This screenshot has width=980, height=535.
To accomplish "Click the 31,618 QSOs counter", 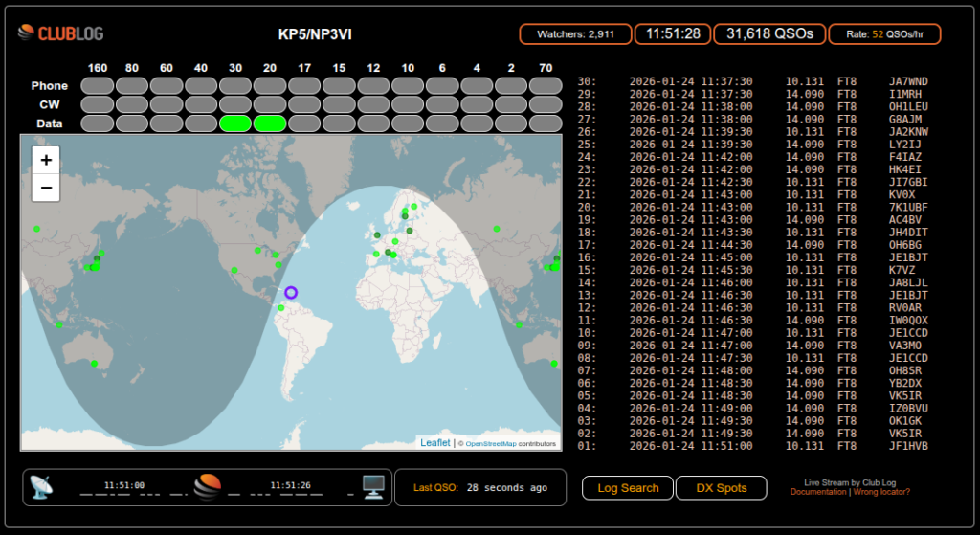I will tap(769, 34).
